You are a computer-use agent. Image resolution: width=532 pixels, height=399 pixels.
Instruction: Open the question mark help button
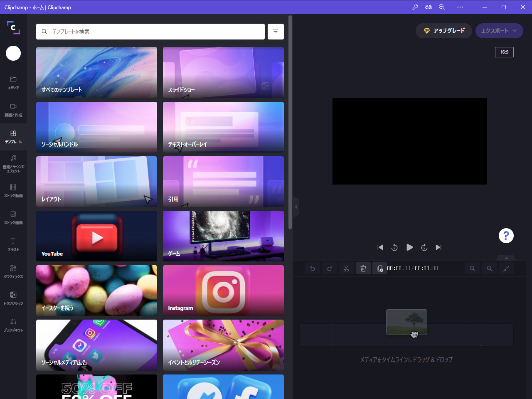(x=506, y=236)
